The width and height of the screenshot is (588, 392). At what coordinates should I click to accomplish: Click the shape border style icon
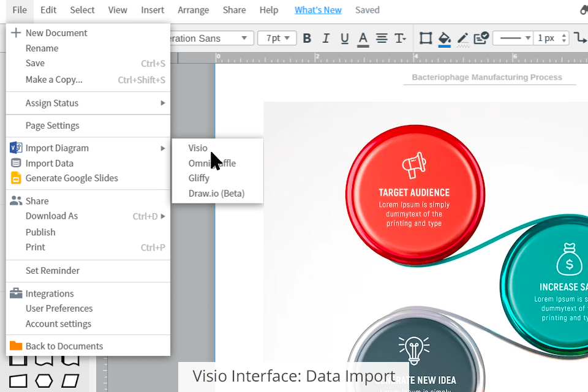click(426, 39)
